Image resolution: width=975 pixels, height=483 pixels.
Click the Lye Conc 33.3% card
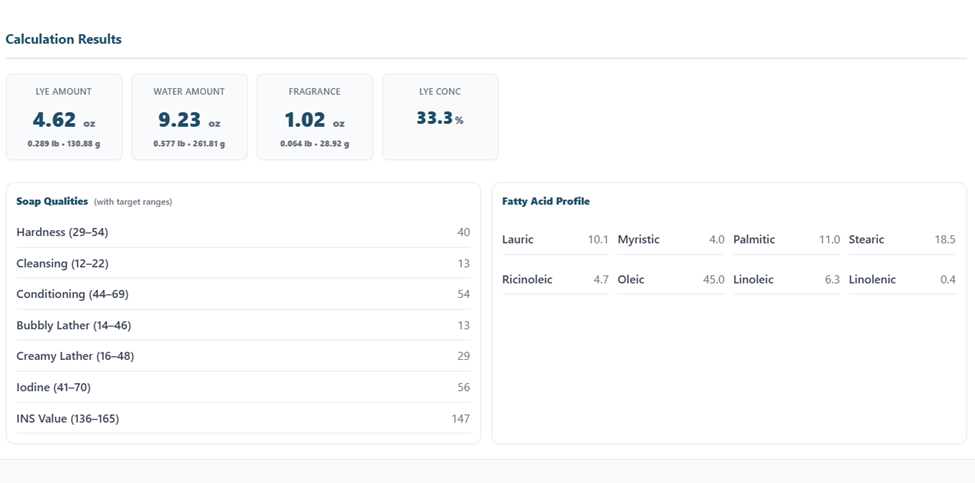click(x=440, y=117)
